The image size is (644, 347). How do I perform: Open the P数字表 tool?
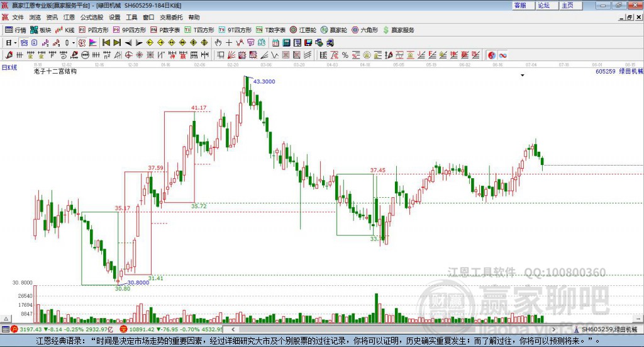(x=165, y=30)
